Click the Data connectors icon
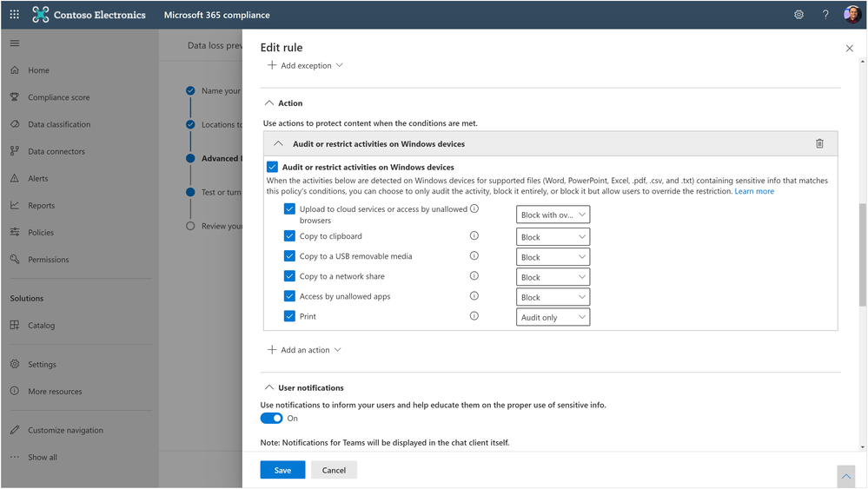Image resolution: width=868 pixels, height=489 pixels. (x=15, y=151)
